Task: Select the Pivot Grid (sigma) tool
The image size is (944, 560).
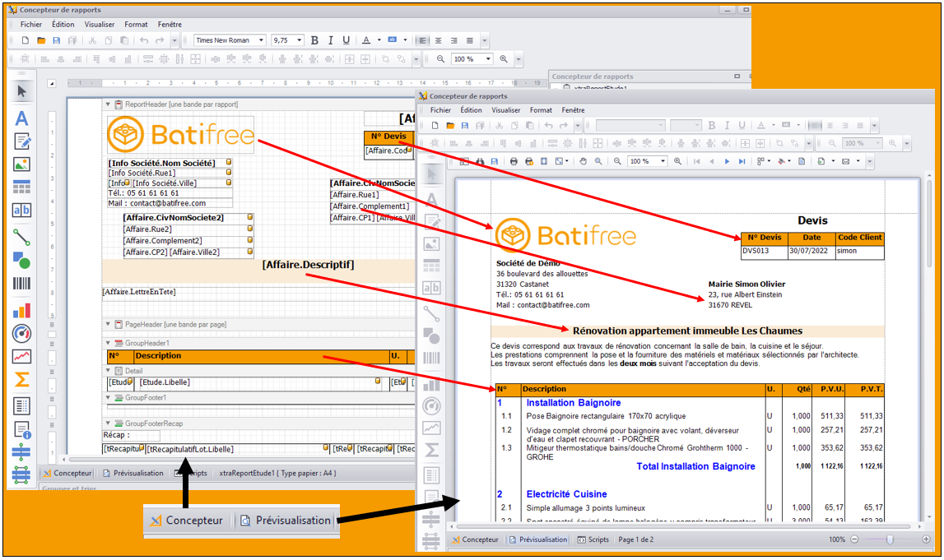Action: tap(21, 380)
